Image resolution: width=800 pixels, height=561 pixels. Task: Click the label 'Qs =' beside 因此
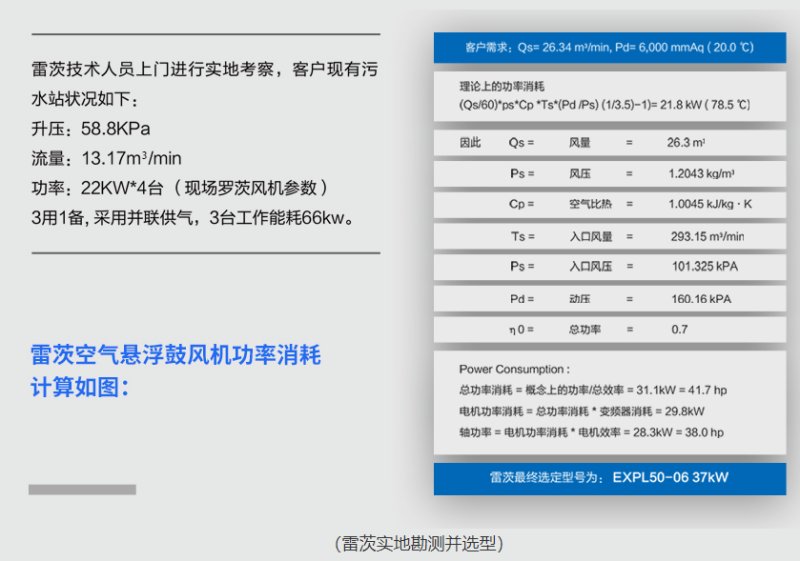(x=521, y=142)
